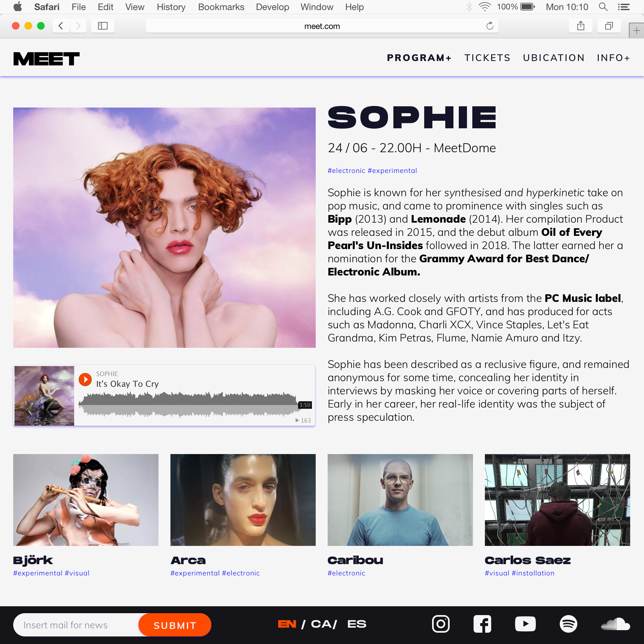The height and width of the screenshot is (644, 644).
Task: Click #installation tag under Carlos Saez
Action: (x=533, y=573)
